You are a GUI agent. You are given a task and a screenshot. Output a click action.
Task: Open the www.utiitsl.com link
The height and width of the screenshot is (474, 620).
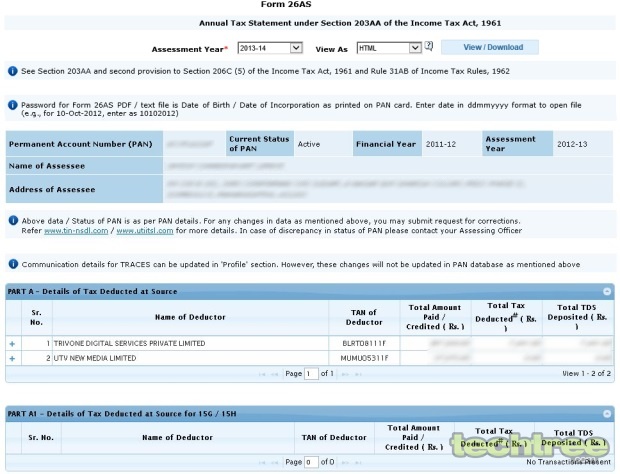click(x=145, y=230)
